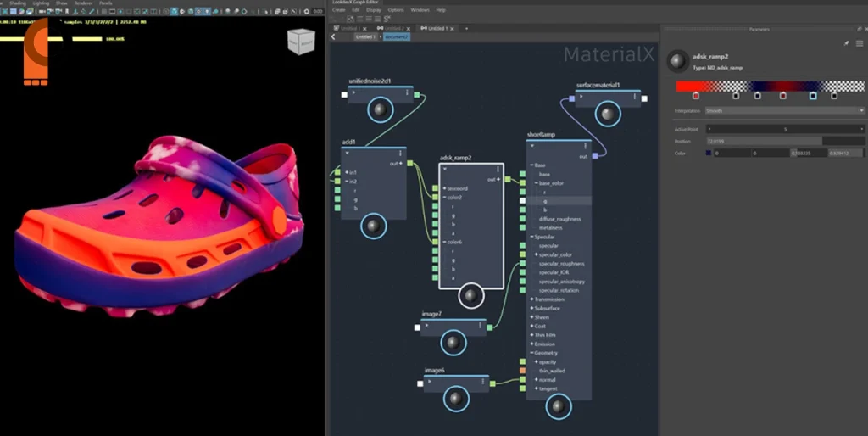The width and height of the screenshot is (868, 436).
Task: Open the Parameters panel hamburger menu
Action: [859, 42]
